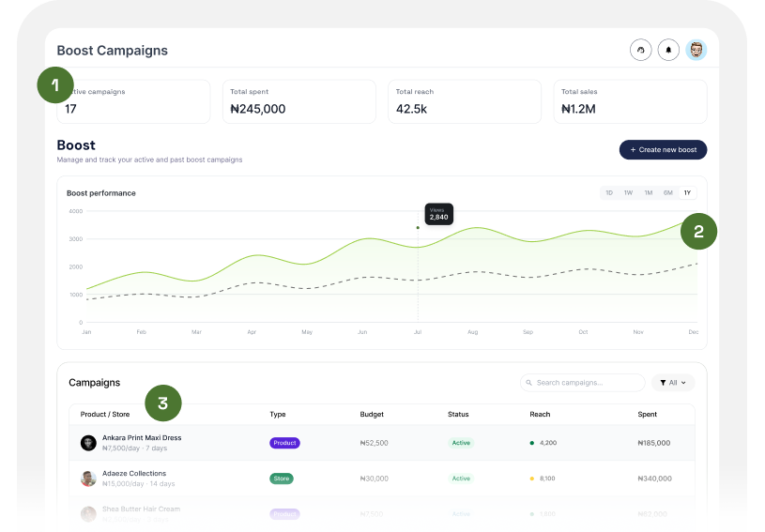
Task: Select the 1W time range
Action: (628, 192)
